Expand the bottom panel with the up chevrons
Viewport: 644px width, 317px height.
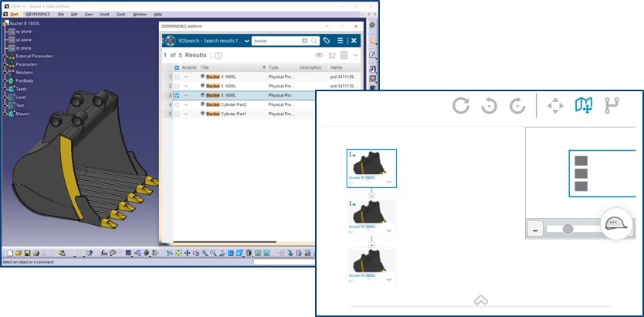[480, 300]
